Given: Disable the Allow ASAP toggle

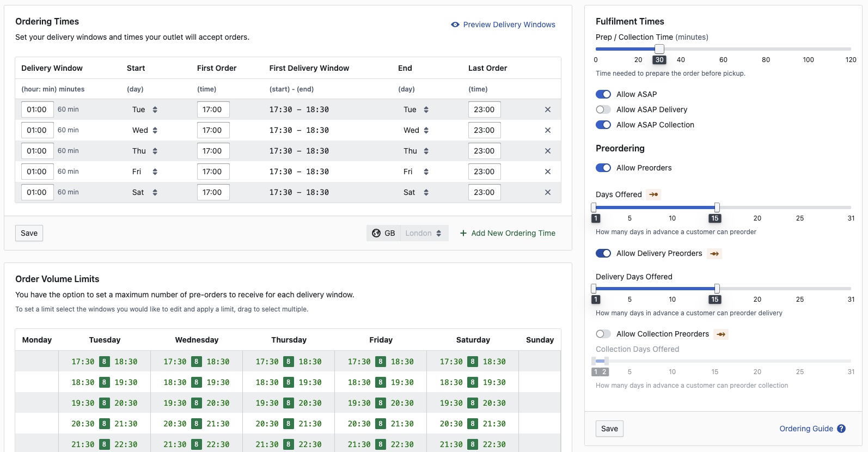Looking at the screenshot, I should 603,94.
